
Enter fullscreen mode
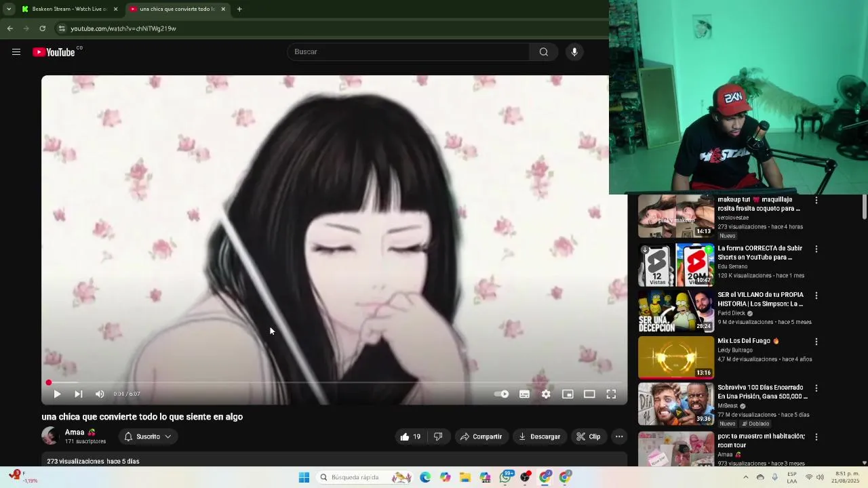pos(611,394)
